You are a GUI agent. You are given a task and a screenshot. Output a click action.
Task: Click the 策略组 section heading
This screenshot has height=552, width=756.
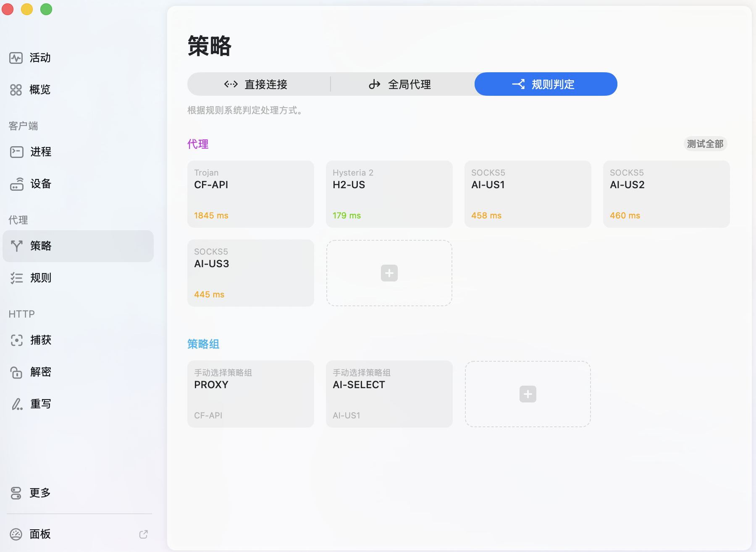click(203, 344)
